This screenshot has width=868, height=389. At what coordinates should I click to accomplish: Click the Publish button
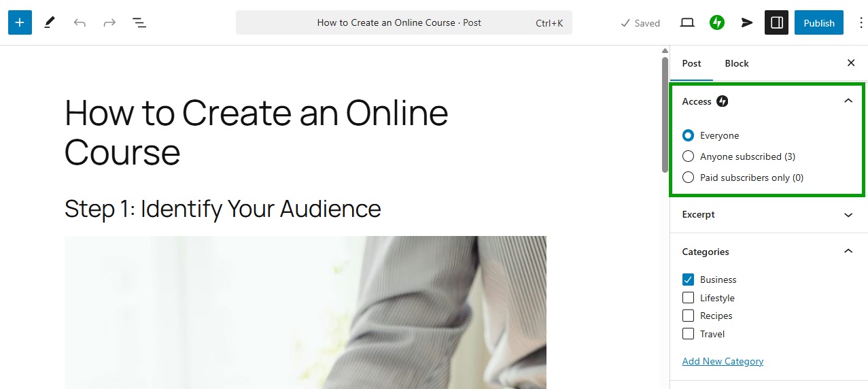click(818, 22)
